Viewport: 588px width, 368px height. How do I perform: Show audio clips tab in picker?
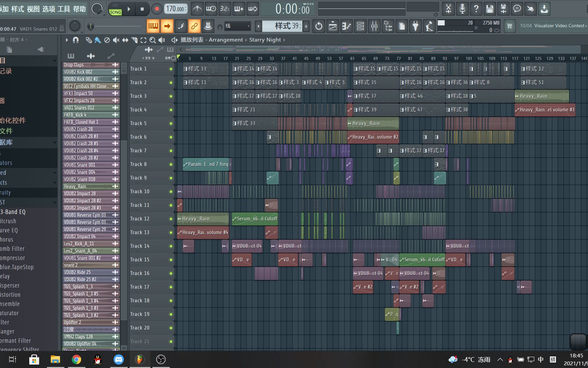[91, 56]
